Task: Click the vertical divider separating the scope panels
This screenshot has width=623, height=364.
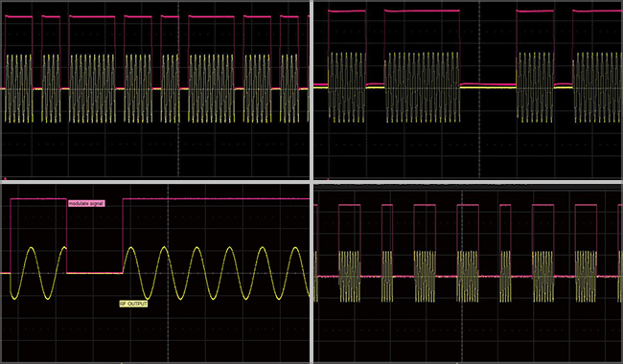Action: pyautogui.click(x=311, y=182)
